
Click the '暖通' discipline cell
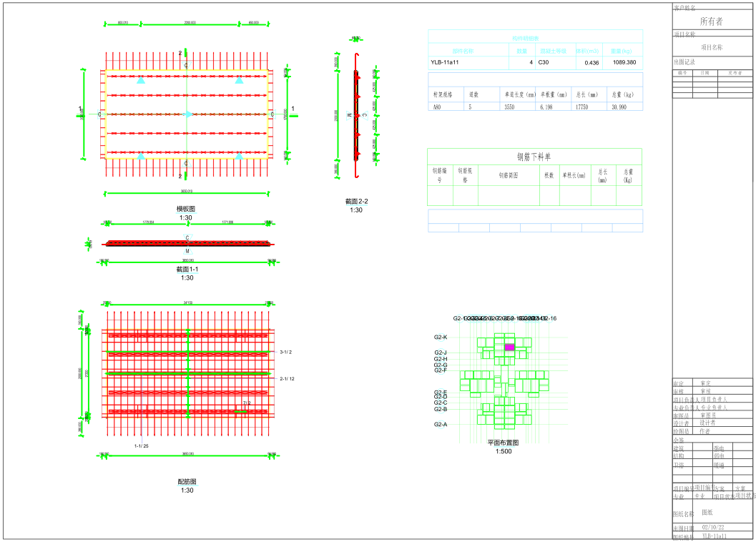tap(719, 465)
